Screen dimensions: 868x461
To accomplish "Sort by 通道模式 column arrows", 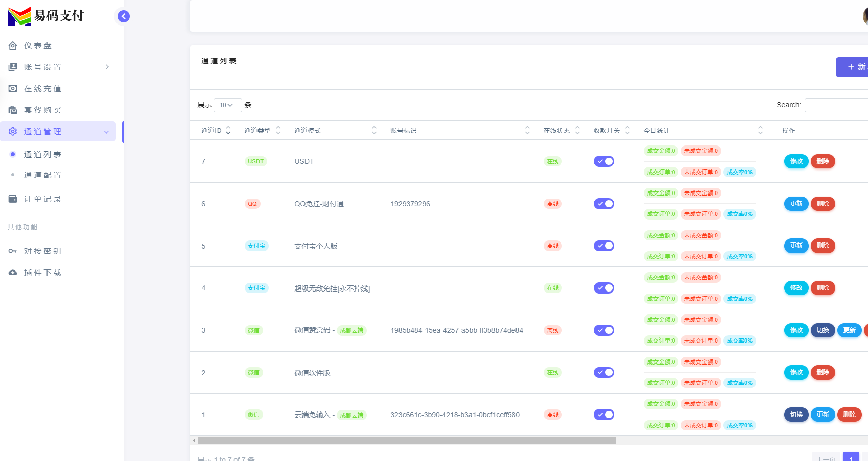I will [374, 130].
